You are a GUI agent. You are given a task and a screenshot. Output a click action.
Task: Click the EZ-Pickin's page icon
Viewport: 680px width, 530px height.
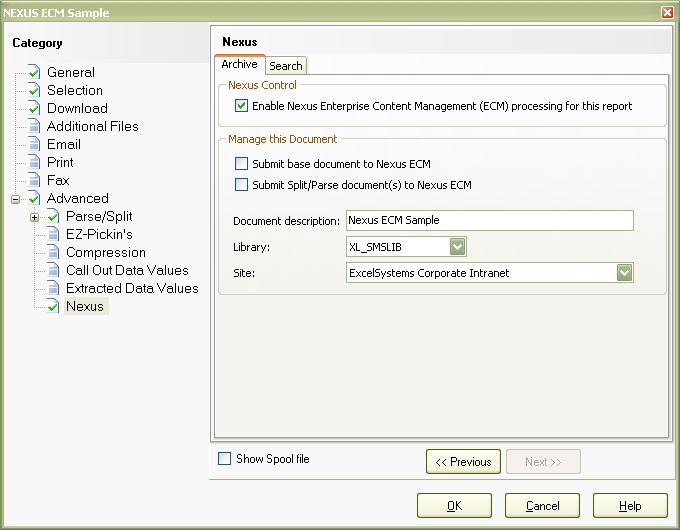click(53, 234)
